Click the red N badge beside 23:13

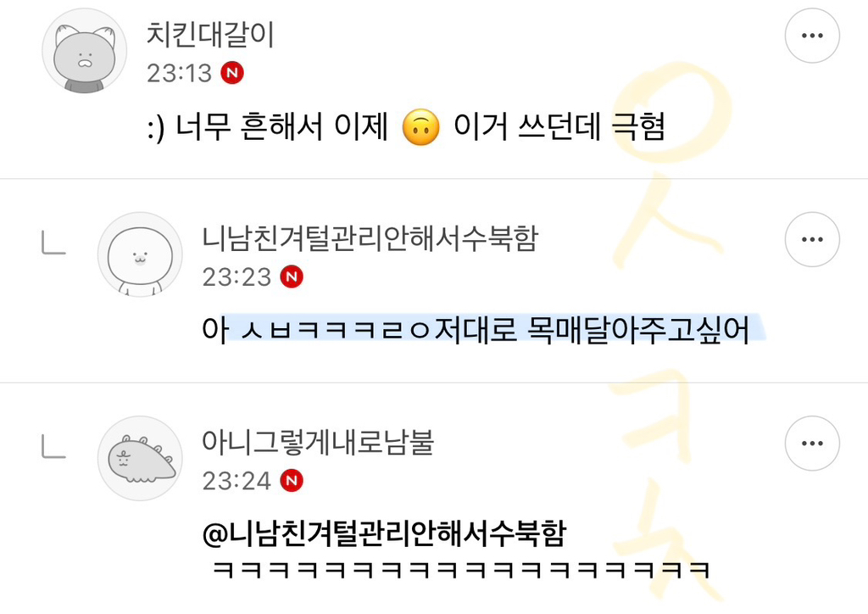232,73
